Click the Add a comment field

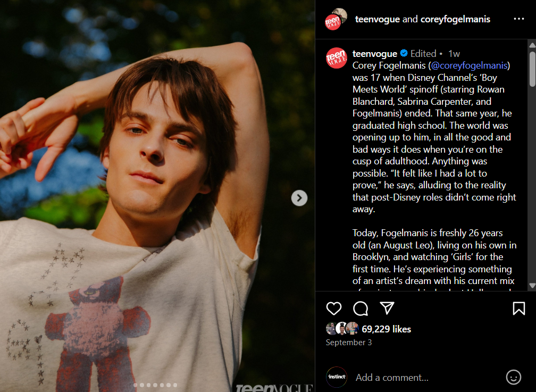[x=392, y=378]
